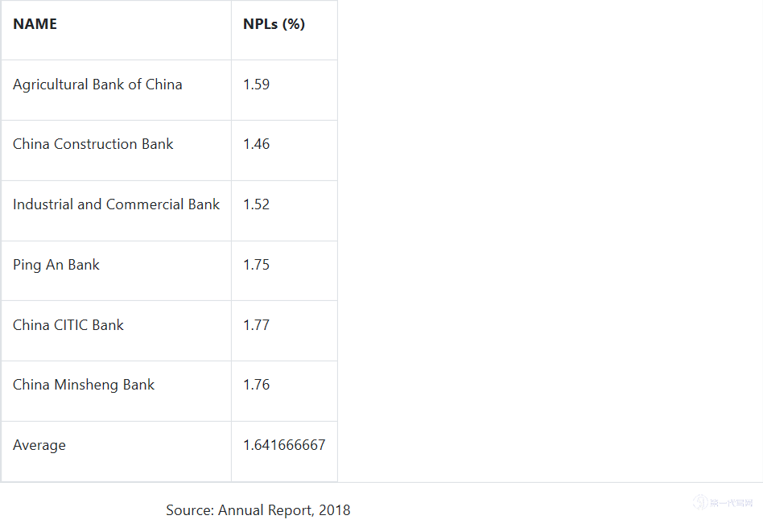The image size is (763, 532).
Task: Click the Average row label
Action: (39, 445)
